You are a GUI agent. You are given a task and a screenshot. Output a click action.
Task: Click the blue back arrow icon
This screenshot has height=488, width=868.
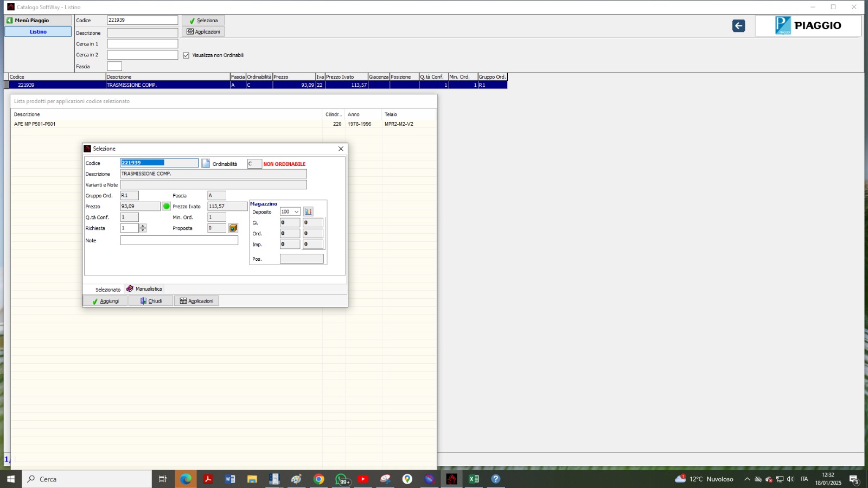[738, 26]
